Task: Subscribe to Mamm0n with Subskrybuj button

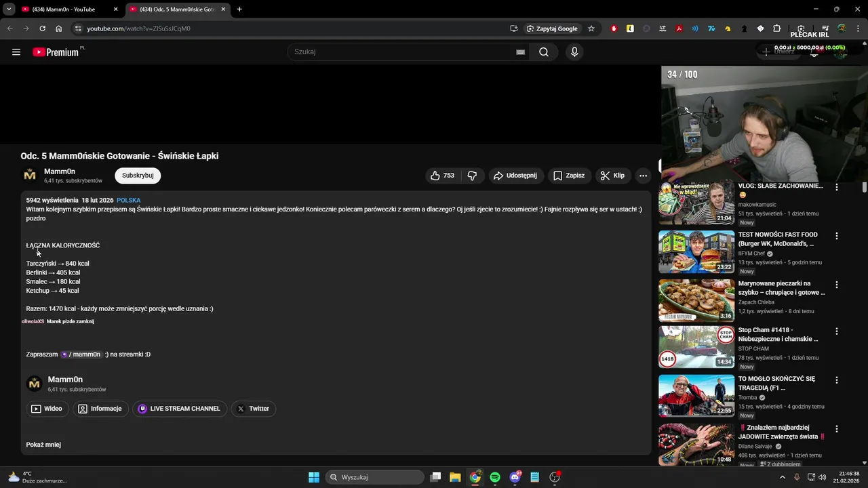Action: tap(138, 176)
